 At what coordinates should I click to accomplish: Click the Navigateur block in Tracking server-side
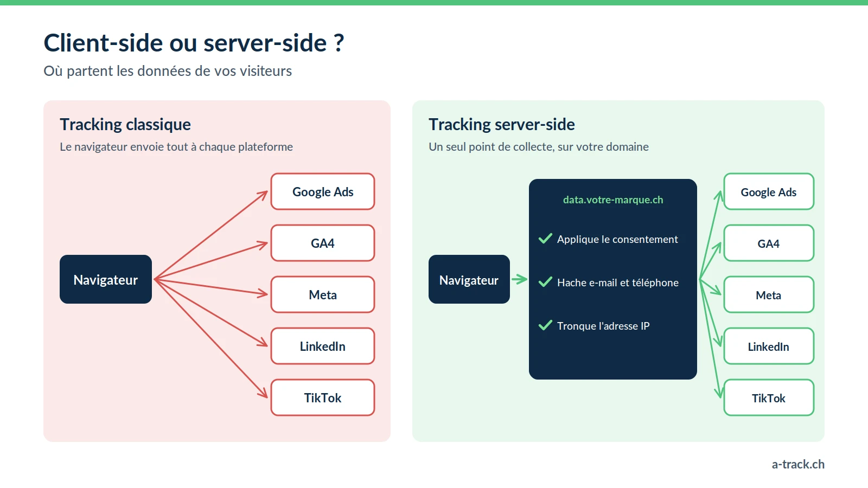(469, 279)
